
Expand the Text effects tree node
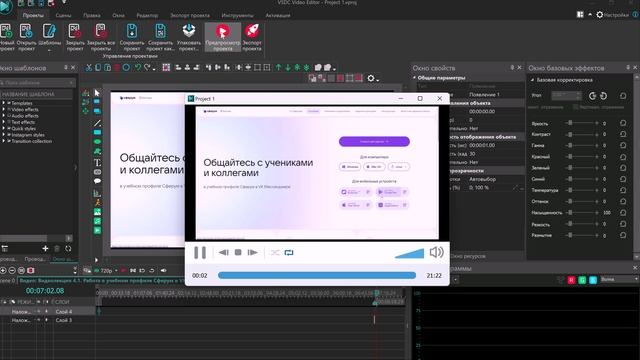tap(4, 122)
